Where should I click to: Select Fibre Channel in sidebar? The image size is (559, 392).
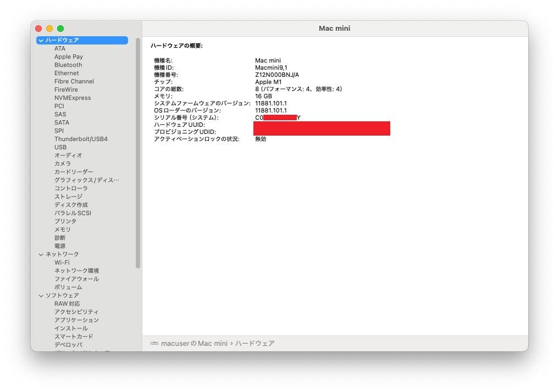(73, 81)
